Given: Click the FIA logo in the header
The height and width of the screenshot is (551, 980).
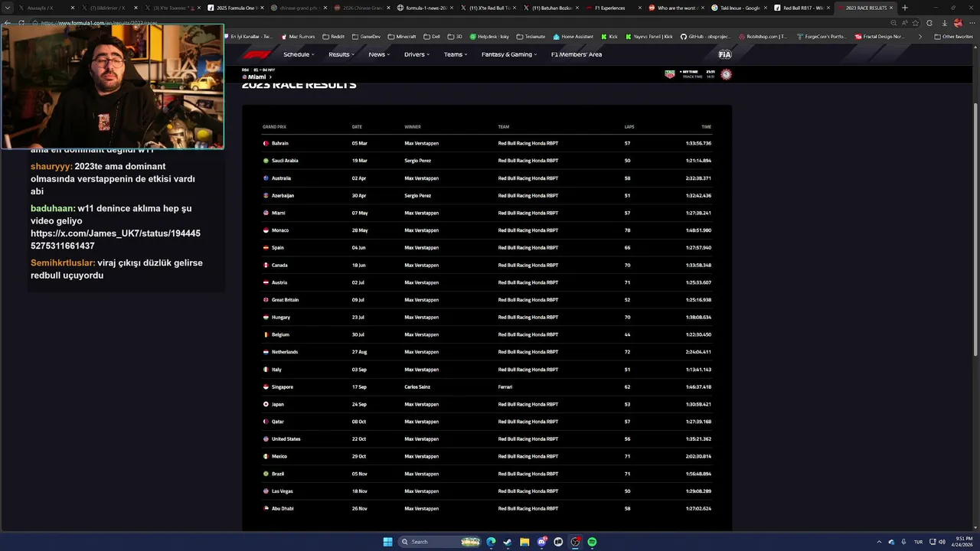Looking at the screenshot, I should click(x=724, y=54).
